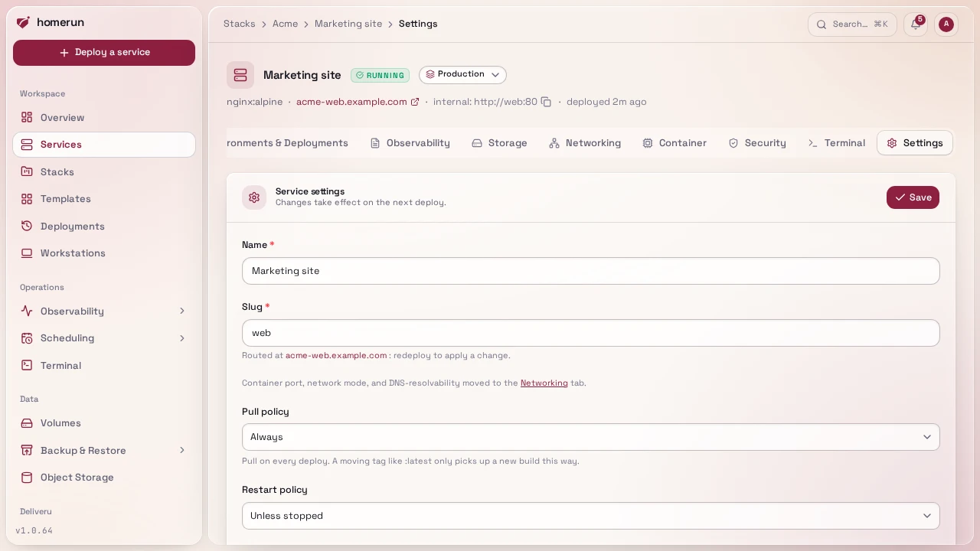Screen dimensions: 980x551
Task: Open the sidebar Terminal item
Action: (x=104, y=366)
